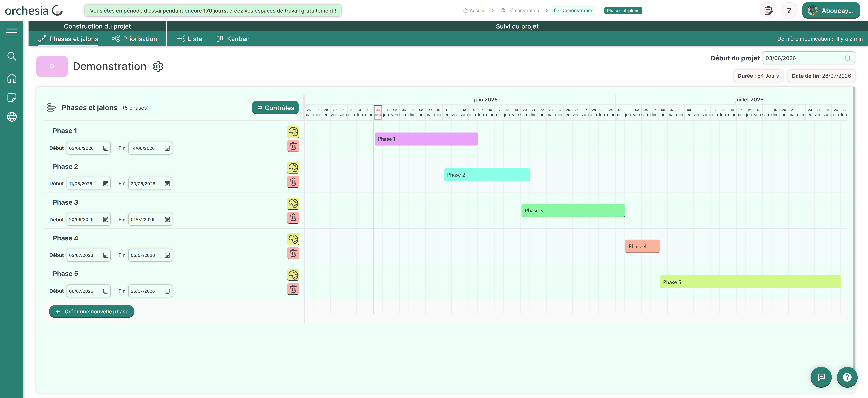Delete Phase 2 with trash icon
868x398 pixels.
coord(293,182)
